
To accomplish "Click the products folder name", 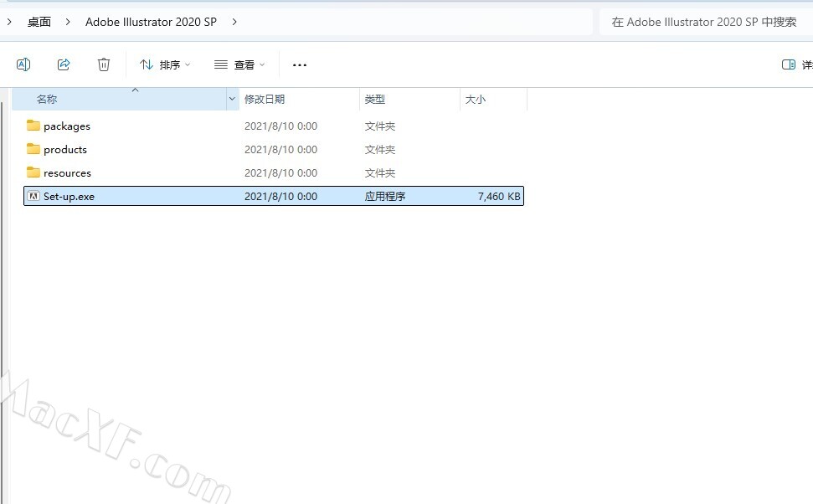I will pos(65,149).
